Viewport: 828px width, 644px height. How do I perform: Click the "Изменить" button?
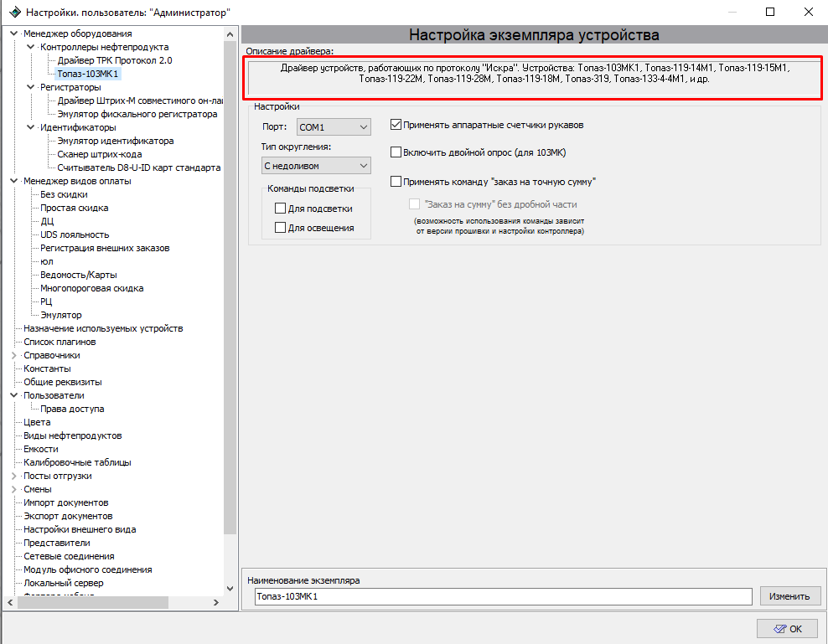click(790, 596)
